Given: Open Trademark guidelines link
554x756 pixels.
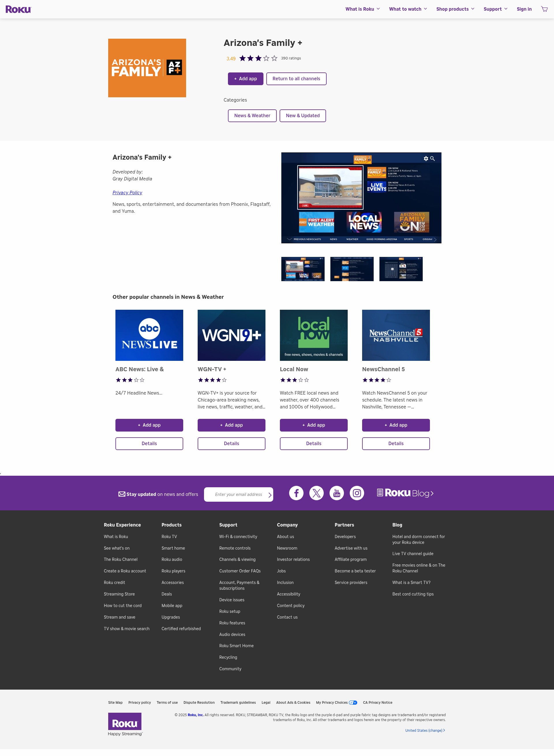Looking at the screenshot, I should pyautogui.click(x=238, y=703).
